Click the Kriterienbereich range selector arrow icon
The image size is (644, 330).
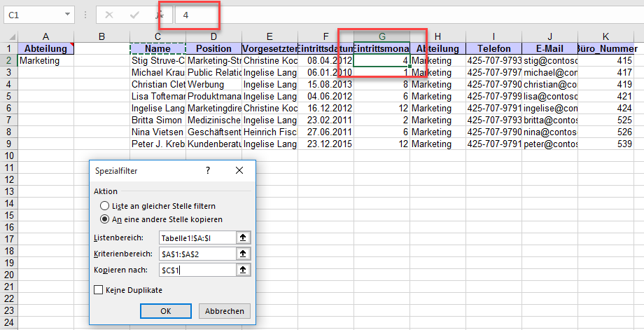point(243,254)
